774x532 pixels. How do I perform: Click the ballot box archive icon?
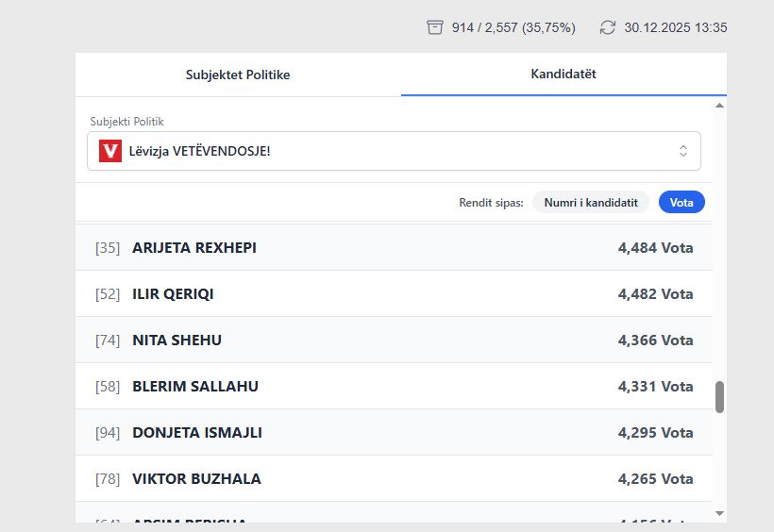click(435, 27)
